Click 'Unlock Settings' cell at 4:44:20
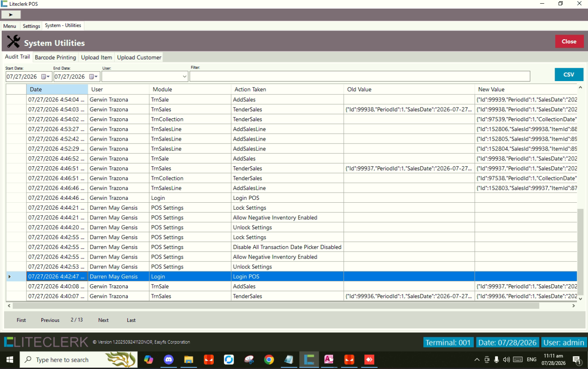Screen dimensions: 588x369 click(287, 228)
